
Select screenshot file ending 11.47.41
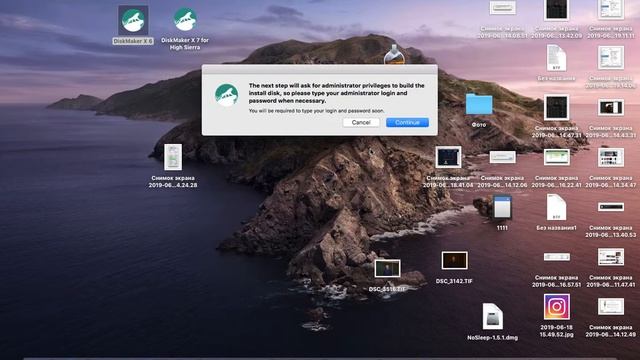point(611,257)
